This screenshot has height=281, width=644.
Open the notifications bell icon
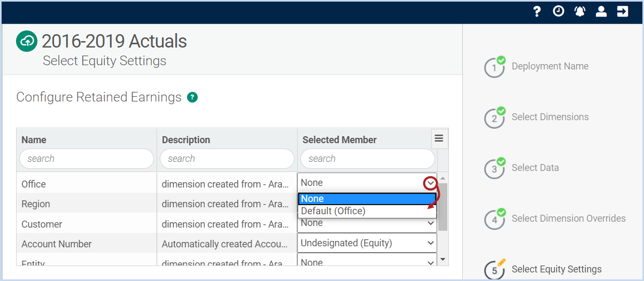click(x=580, y=11)
